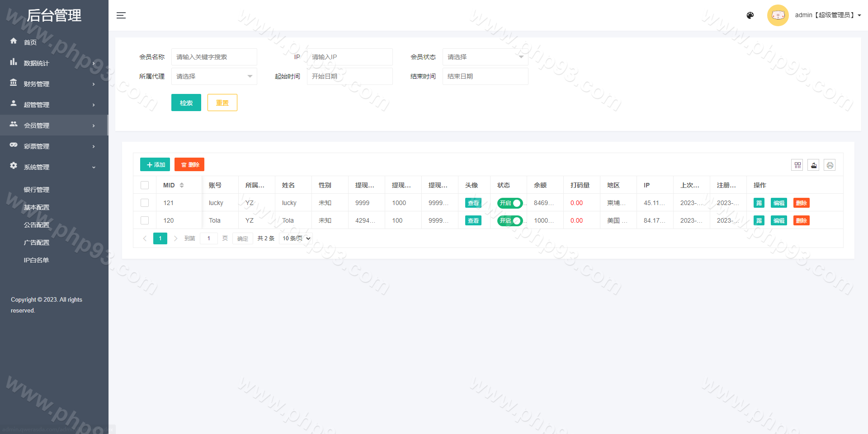The image size is (868, 434).
Task: Click the orange 删除 button beside 添加
Action: (x=189, y=165)
